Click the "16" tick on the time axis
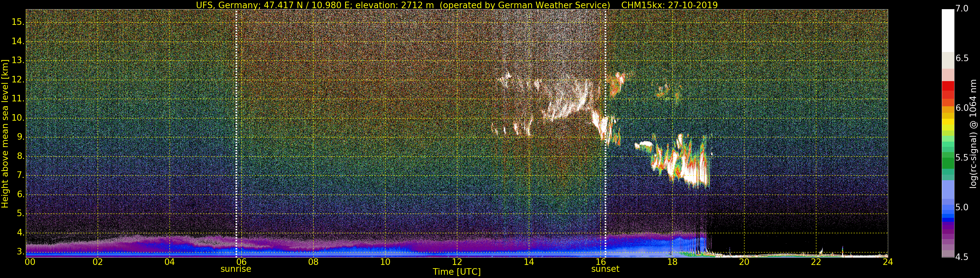980x278 pixels. tap(601, 262)
